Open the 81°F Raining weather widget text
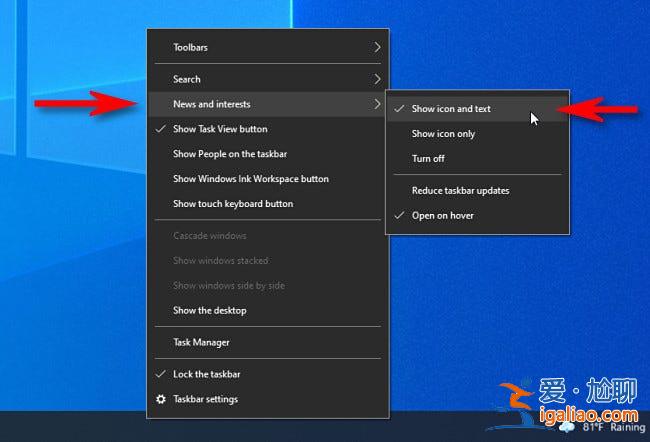Viewport: 650px width, 442px height. (x=614, y=427)
